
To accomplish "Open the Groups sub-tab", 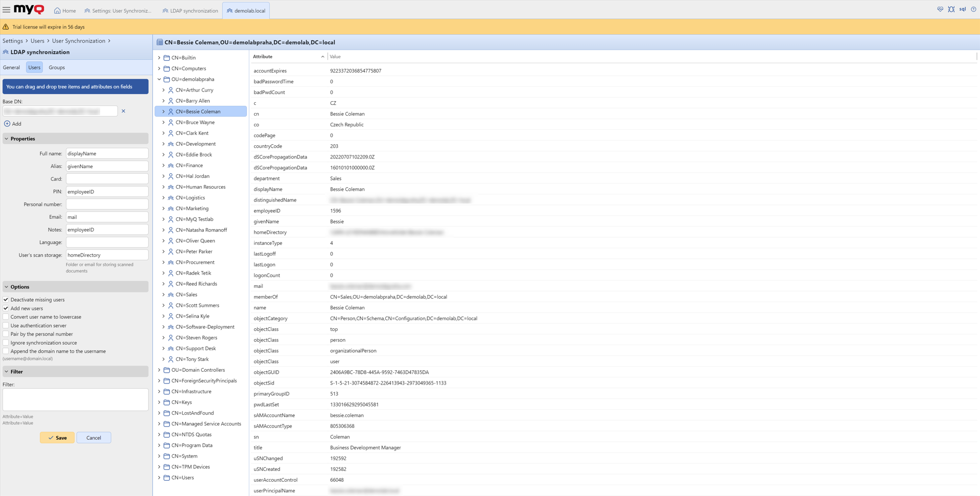I will click(x=57, y=67).
